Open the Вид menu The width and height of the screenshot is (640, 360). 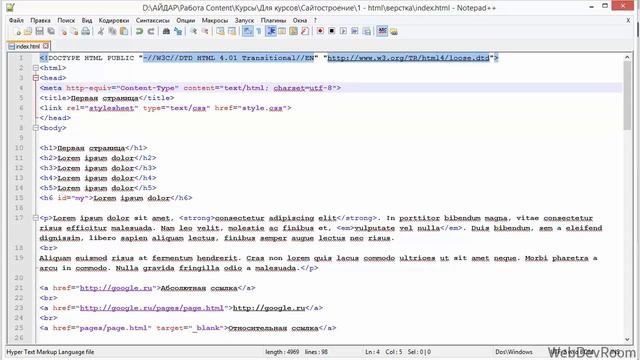87,20
